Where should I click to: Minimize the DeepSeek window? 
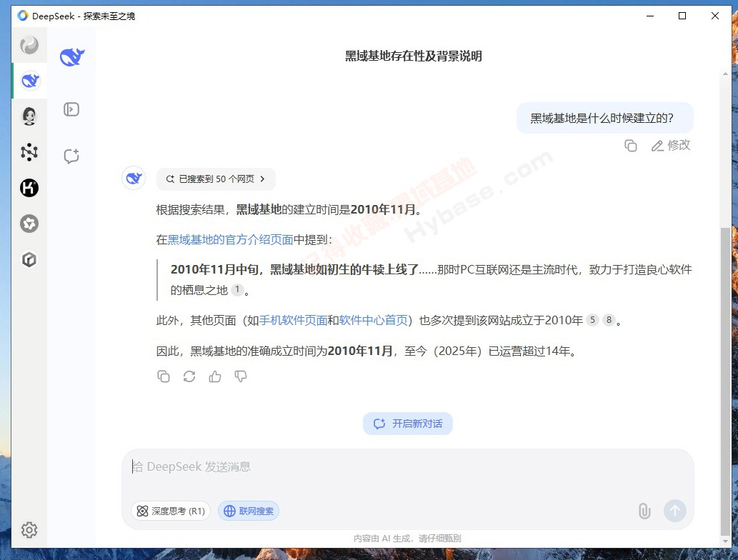pos(650,16)
